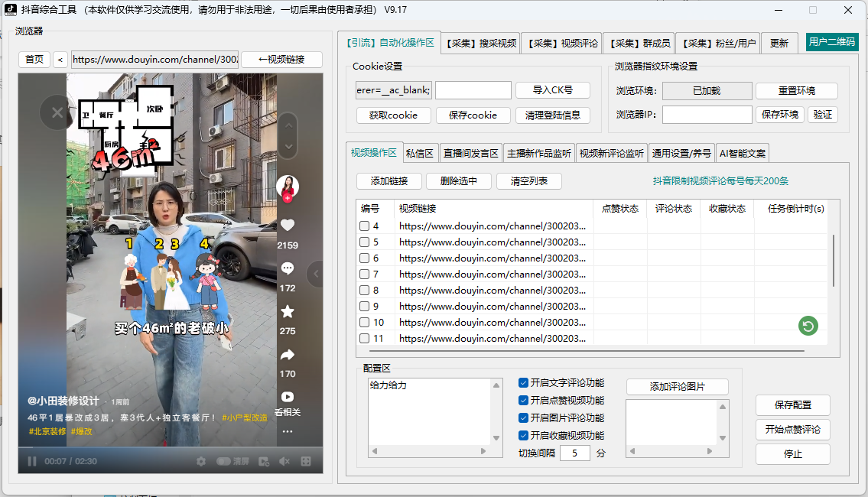
Task: Like the video via heart icon
Action: [287, 226]
